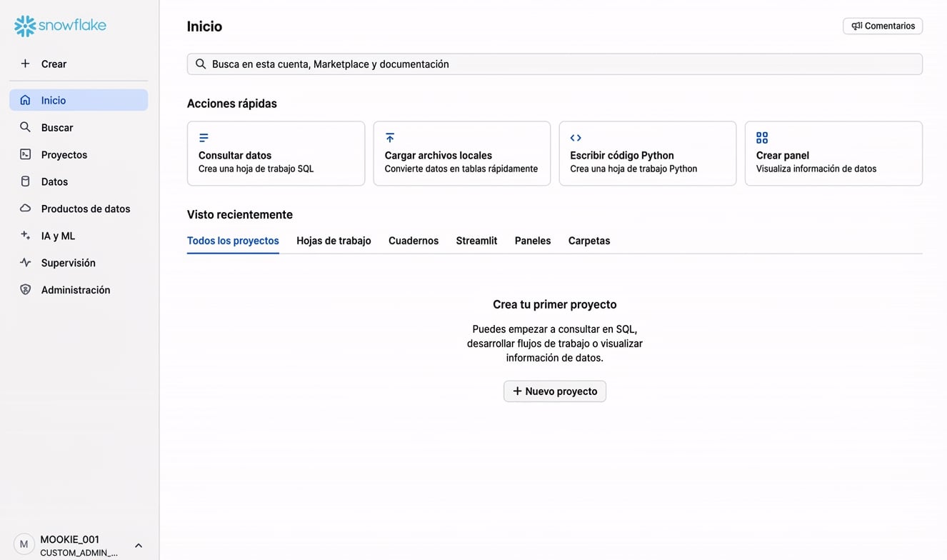This screenshot has height=560, width=947.
Task: Click the plus icon next to Crear
Action: click(25, 64)
